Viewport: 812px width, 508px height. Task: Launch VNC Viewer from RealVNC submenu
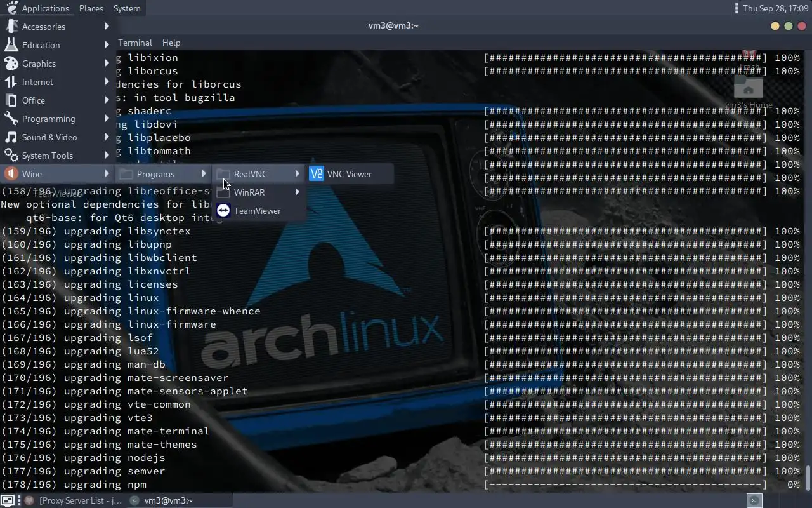pos(350,174)
